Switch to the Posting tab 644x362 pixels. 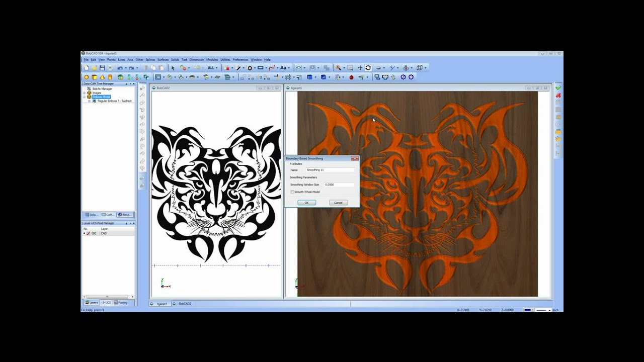point(121,303)
